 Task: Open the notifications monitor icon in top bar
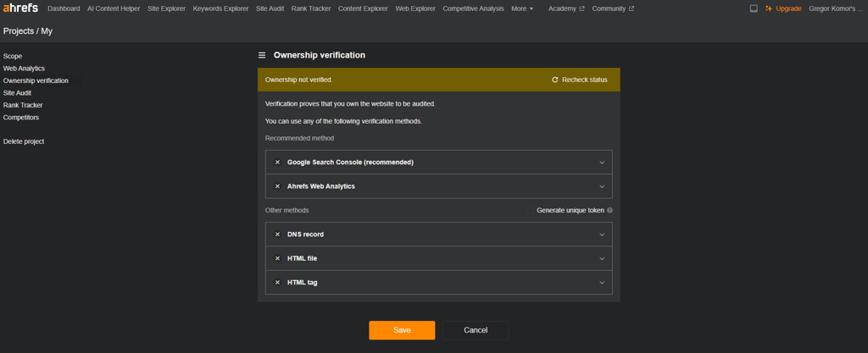click(x=754, y=8)
